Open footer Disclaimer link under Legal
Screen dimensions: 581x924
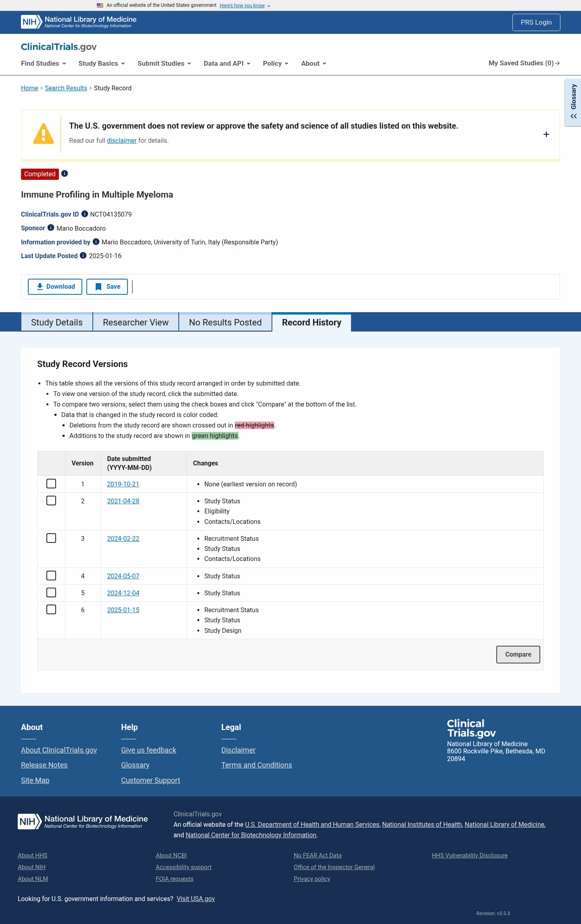tap(238, 750)
